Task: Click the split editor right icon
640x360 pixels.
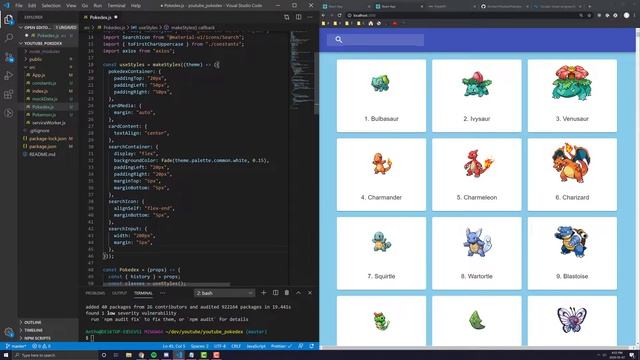Action: [299, 17]
